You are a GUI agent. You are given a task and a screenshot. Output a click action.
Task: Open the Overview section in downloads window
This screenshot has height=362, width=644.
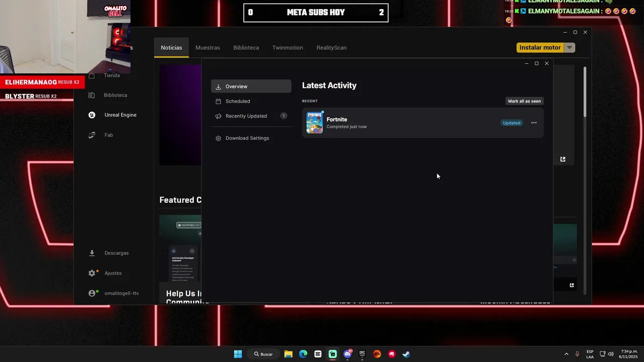click(251, 86)
